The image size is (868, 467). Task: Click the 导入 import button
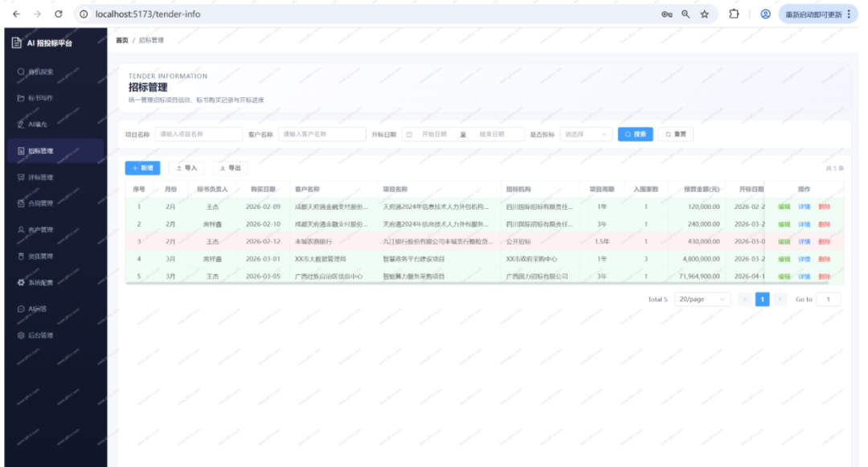pos(186,168)
